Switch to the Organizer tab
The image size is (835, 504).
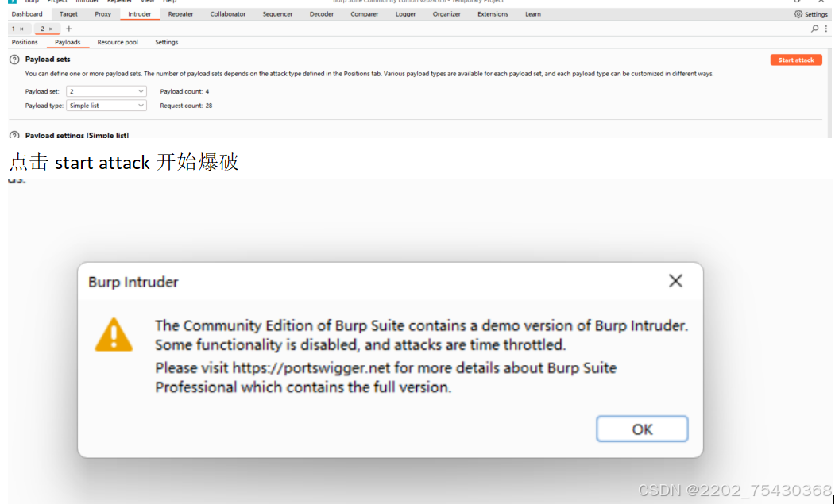pos(446,14)
